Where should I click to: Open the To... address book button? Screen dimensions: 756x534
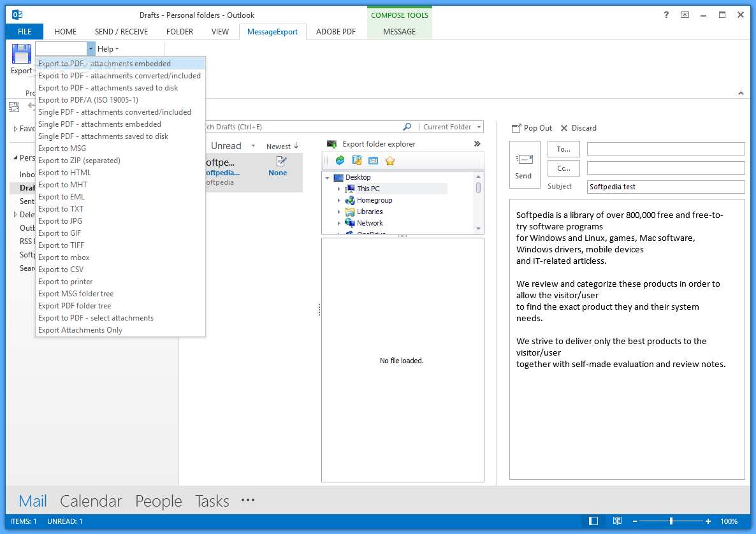pos(563,149)
